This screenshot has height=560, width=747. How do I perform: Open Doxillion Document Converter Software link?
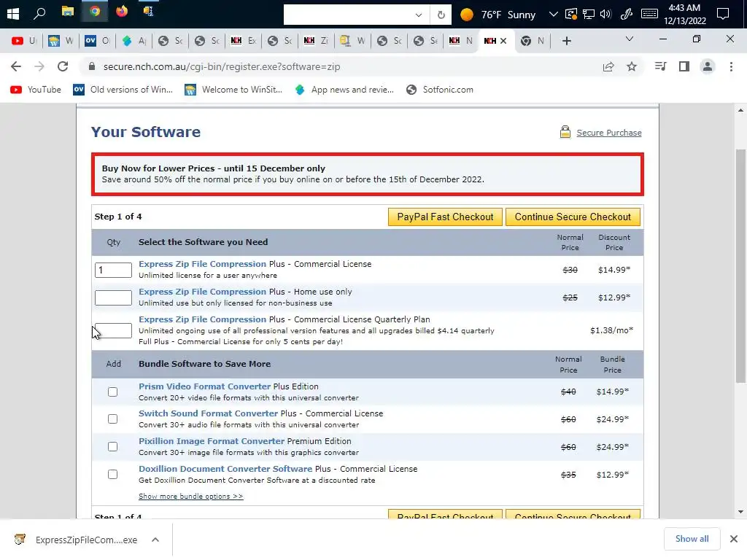tap(225, 469)
